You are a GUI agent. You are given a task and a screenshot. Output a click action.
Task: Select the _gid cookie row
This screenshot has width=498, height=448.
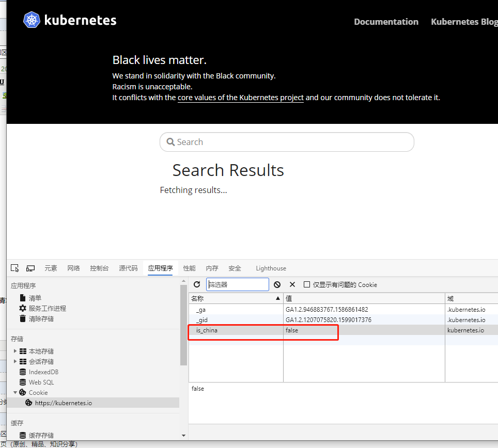click(344, 320)
